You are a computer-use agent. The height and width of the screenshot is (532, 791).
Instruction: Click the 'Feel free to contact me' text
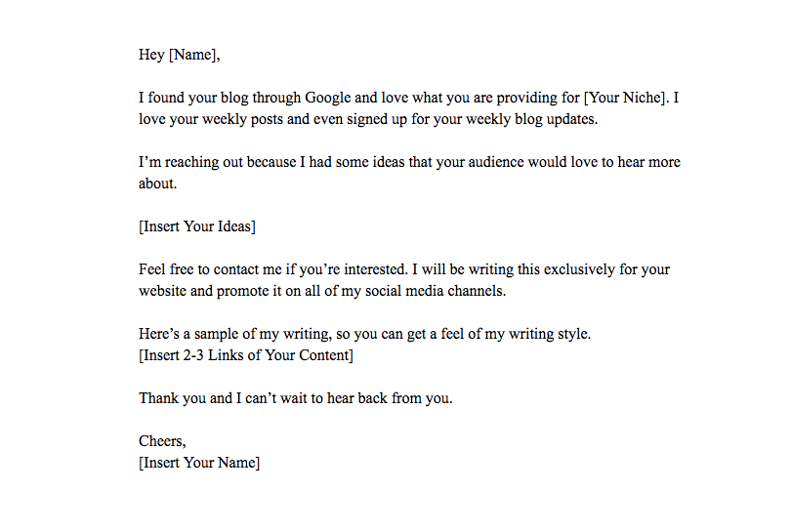[x=210, y=269]
